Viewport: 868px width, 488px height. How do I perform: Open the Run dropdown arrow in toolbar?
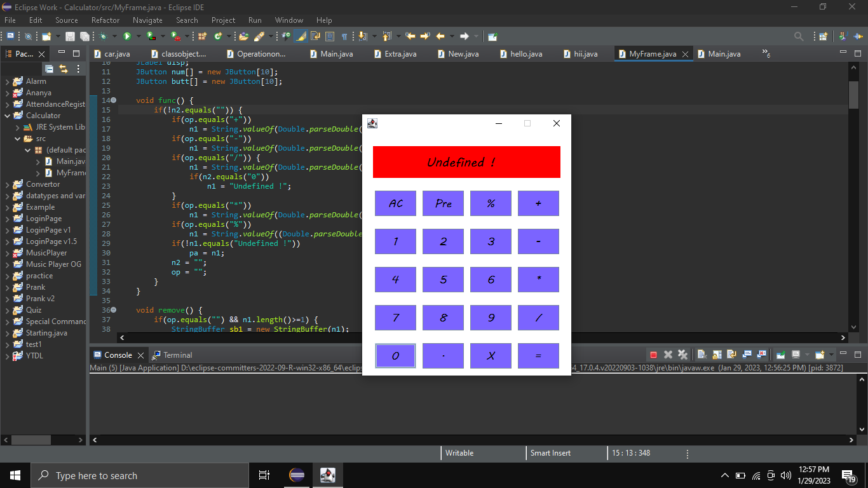138,36
